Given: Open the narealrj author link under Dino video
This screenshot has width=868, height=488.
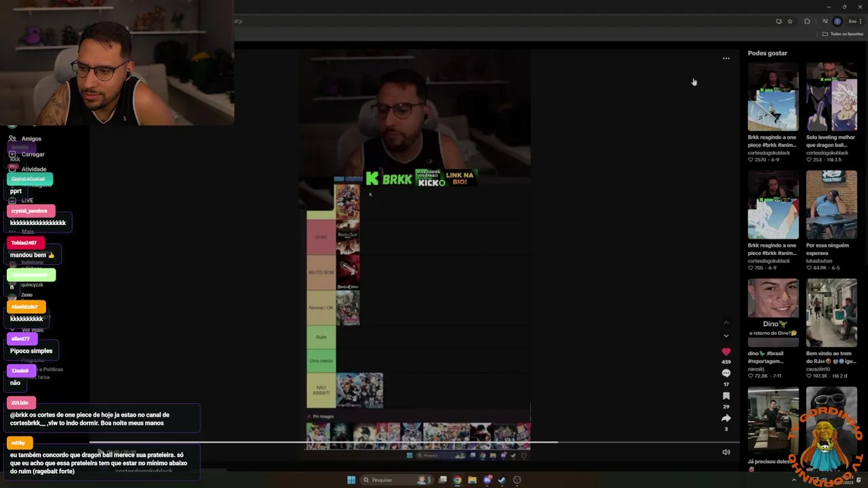Looking at the screenshot, I should click(x=757, y=369).
